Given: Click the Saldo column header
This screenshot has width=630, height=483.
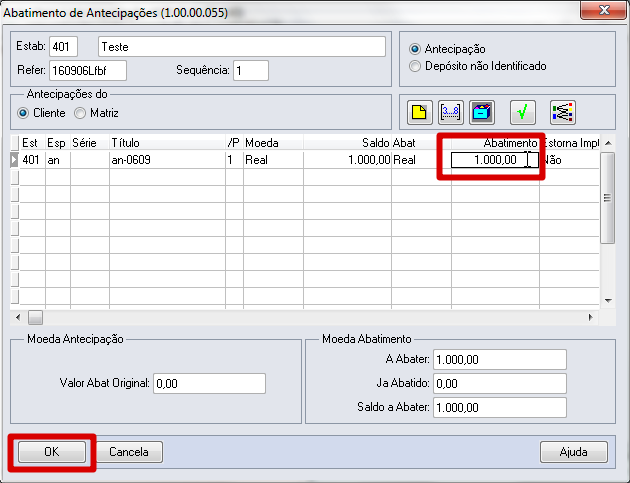Looking at the screenshot, I should click(347, 143).
